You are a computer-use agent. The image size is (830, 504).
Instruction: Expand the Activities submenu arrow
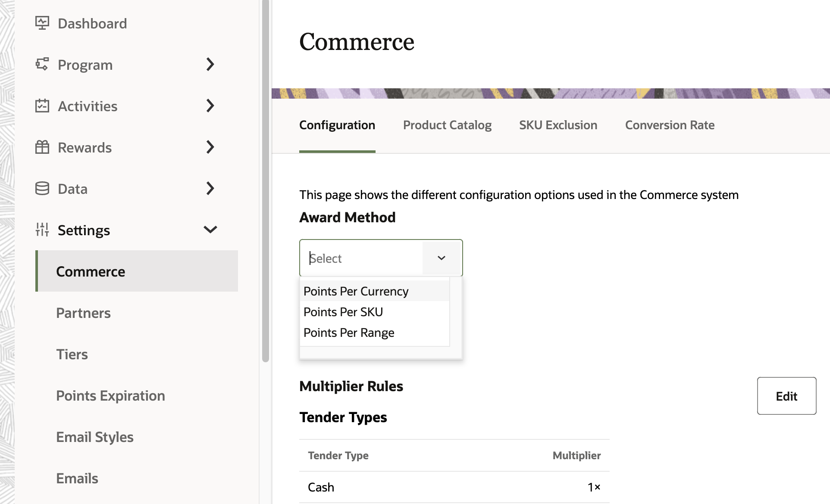coord(210,106)
